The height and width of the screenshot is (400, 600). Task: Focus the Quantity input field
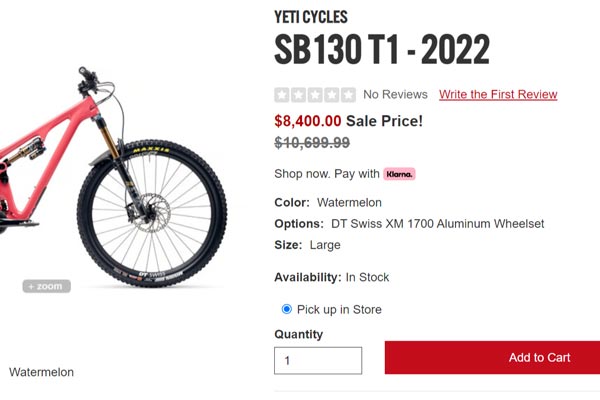(x=318, y=360)
